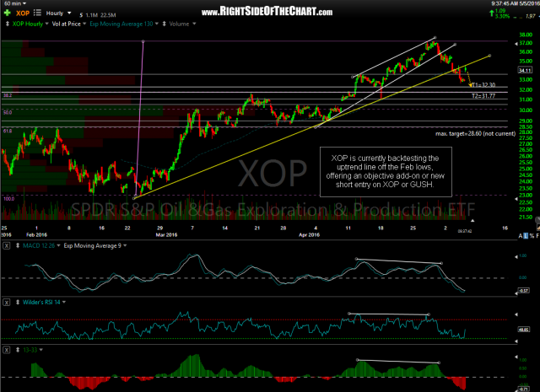Click the move handle of RSI pane
This screenshot has width=540, height=392.
coord(18,302)
